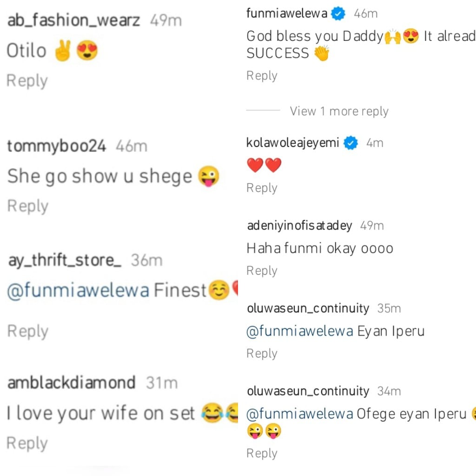The height and width of the screenshot is (476, 476).
Task: Click kolawoleajeyemi's blue verified badge
Action: click(x=351, y=143)
